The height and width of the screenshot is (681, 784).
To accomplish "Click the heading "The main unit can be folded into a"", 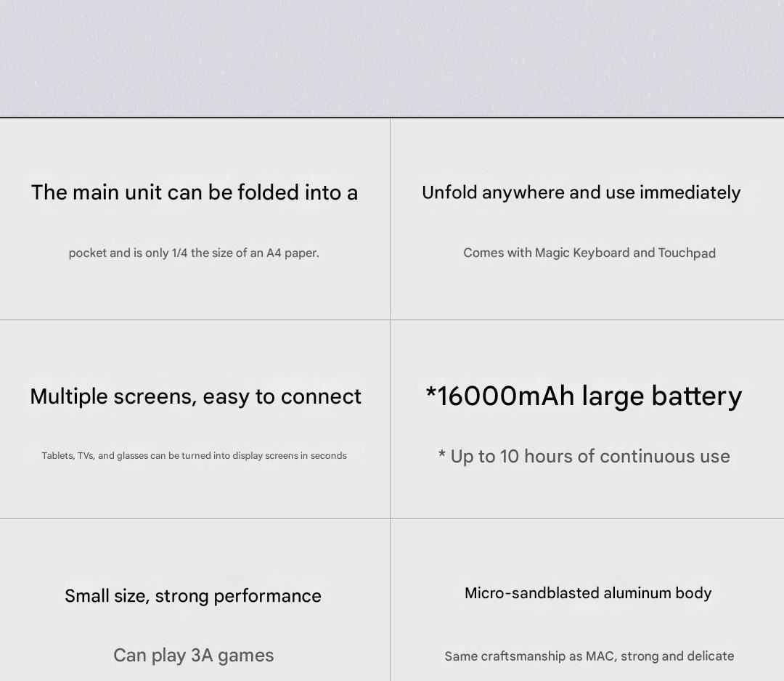I will pyautogui.click(x=194, y=192).
